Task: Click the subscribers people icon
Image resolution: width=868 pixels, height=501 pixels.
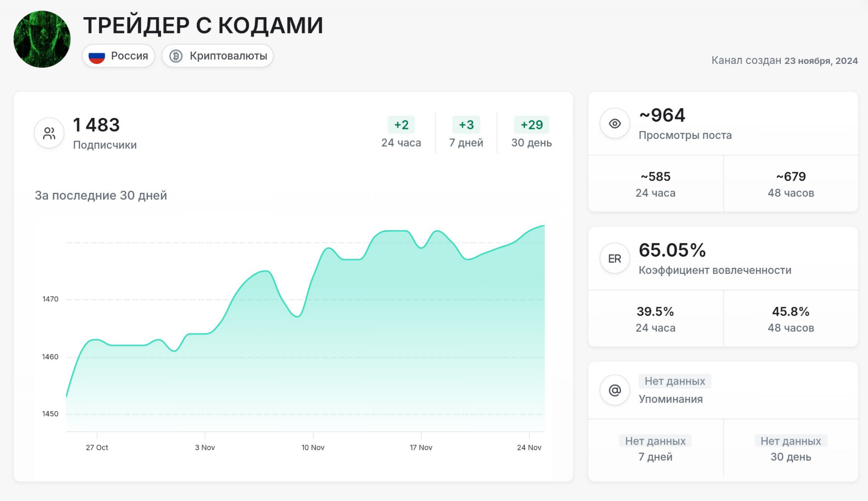Action: point(49,133)
